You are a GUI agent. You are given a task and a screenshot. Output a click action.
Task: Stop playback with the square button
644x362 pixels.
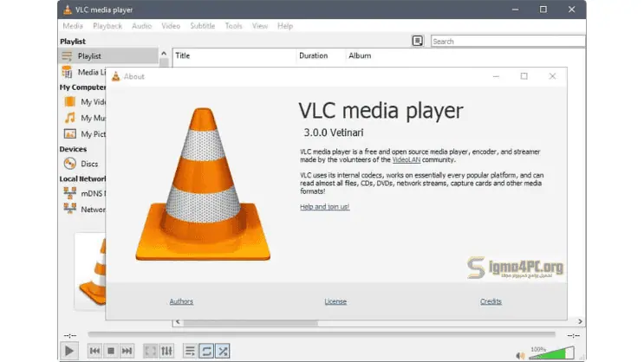(x=111, y=351)
